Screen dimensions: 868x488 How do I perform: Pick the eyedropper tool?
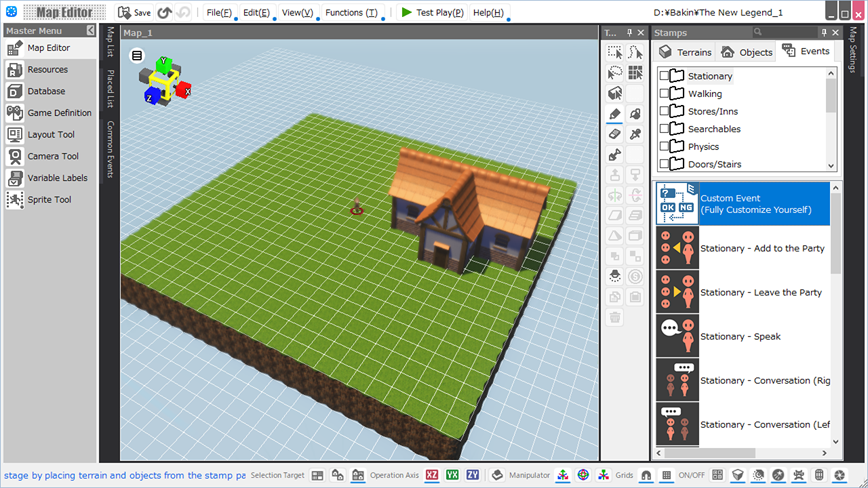click(635, 134)
